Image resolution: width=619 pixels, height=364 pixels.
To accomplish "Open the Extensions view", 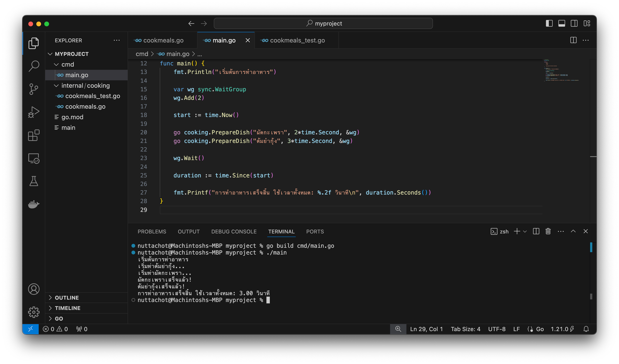I will [34, 135].
